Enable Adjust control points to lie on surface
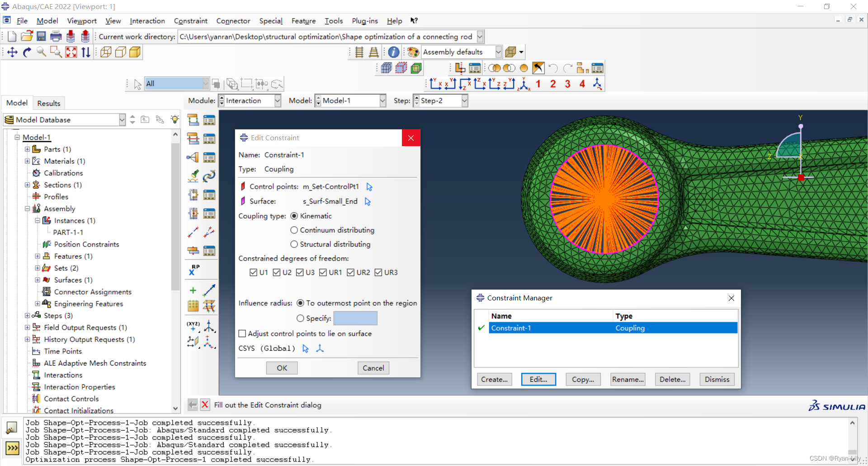The width and height of the screenshot is (868, 466). tap(242, 334)
